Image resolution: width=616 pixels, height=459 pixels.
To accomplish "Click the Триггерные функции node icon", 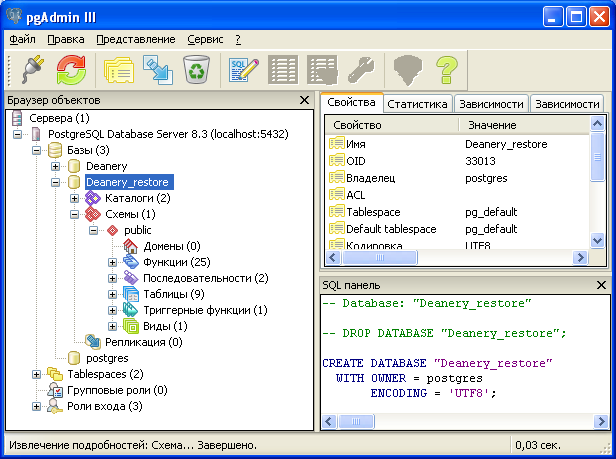I will [x=130, y=310].
